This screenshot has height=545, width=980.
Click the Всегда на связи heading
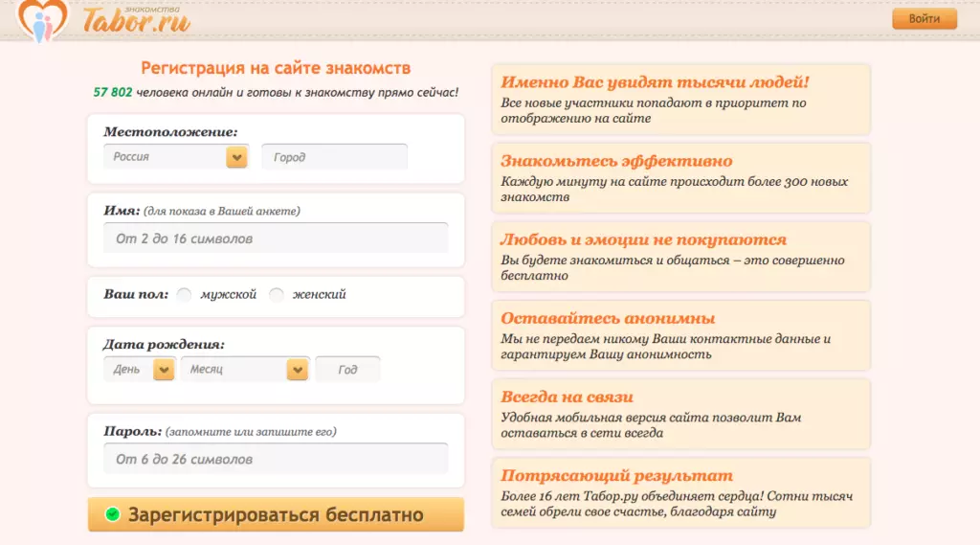pos(567,397)
